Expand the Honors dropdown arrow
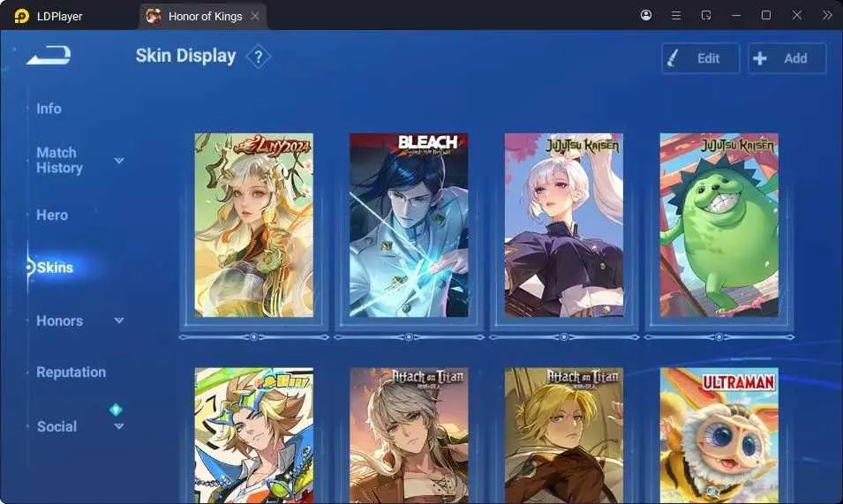 119,320
